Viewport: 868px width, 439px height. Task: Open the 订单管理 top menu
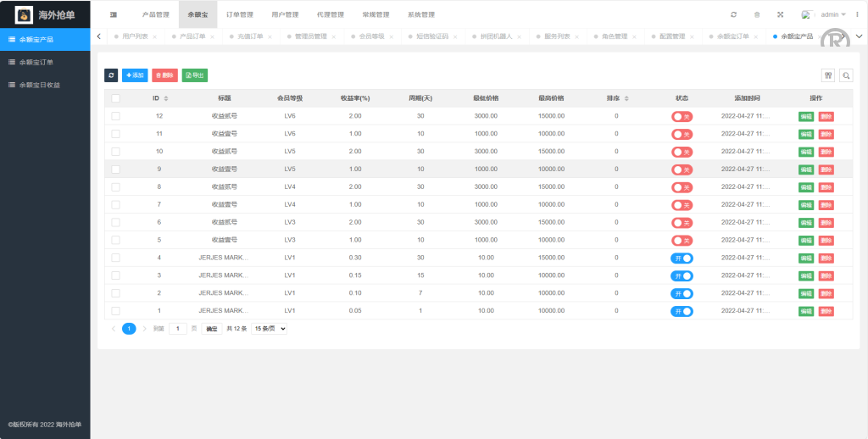coord(240,14)
